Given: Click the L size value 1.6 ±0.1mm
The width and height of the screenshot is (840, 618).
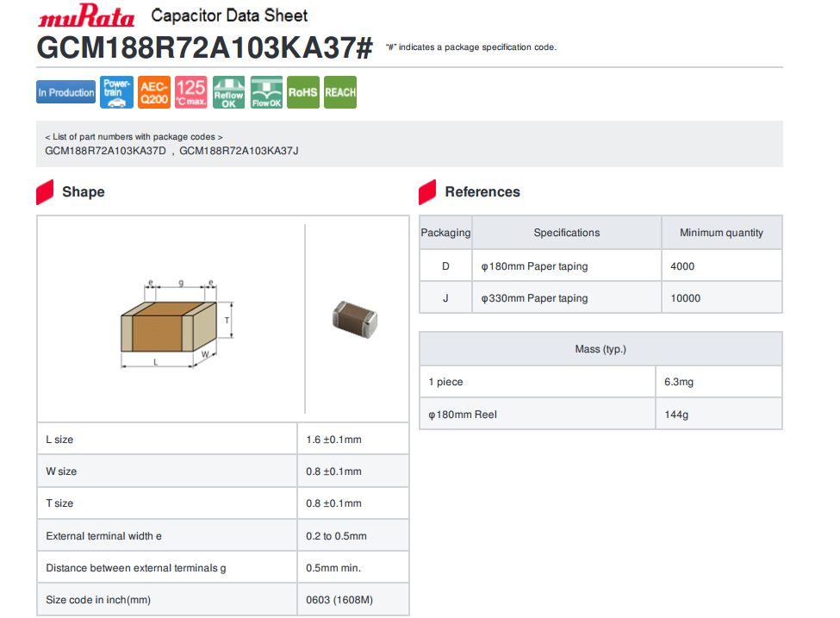Looking at the screenshot, I should [x=333, y=440].
